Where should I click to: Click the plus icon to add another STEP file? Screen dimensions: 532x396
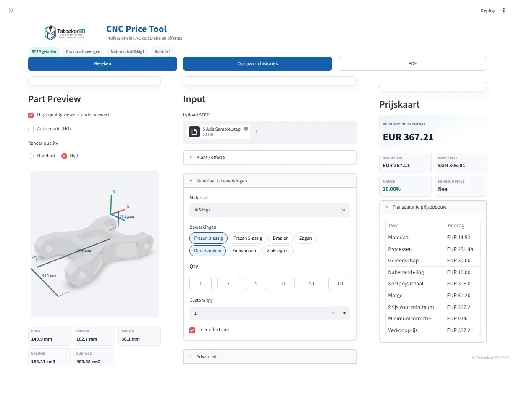tap(256, 132)
